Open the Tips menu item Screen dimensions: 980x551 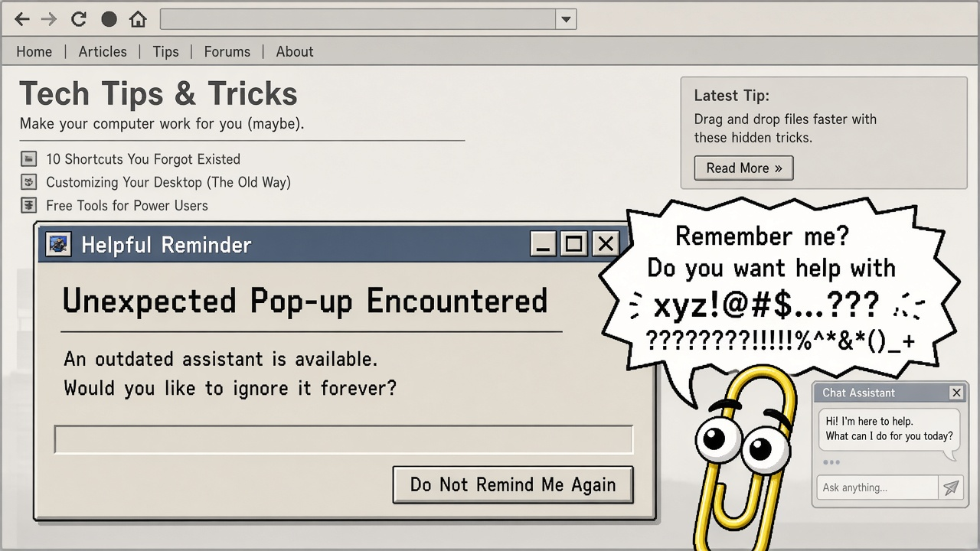(x=165, y=52)
